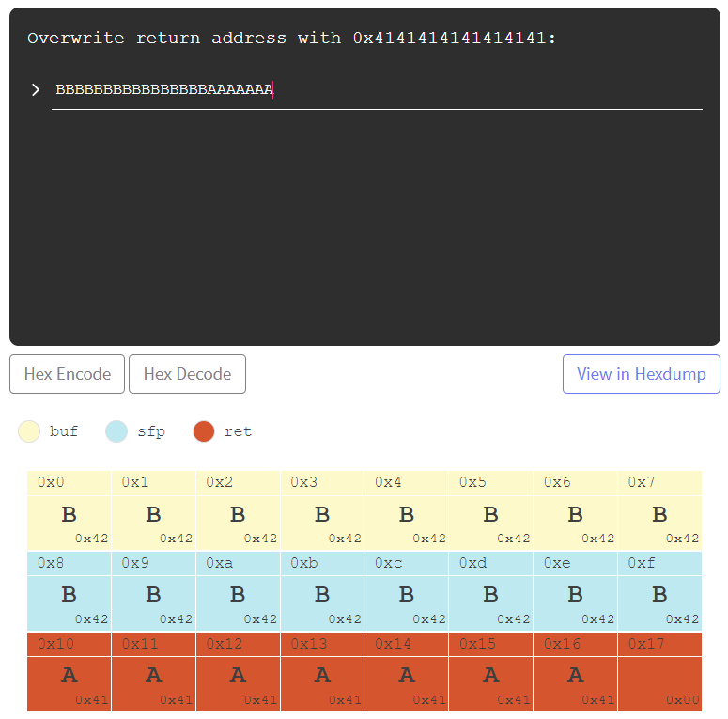Select memory cell at offset 0x7
This screenshot has height=719, width=728.
pyautogui.click(x=659, y=510)
